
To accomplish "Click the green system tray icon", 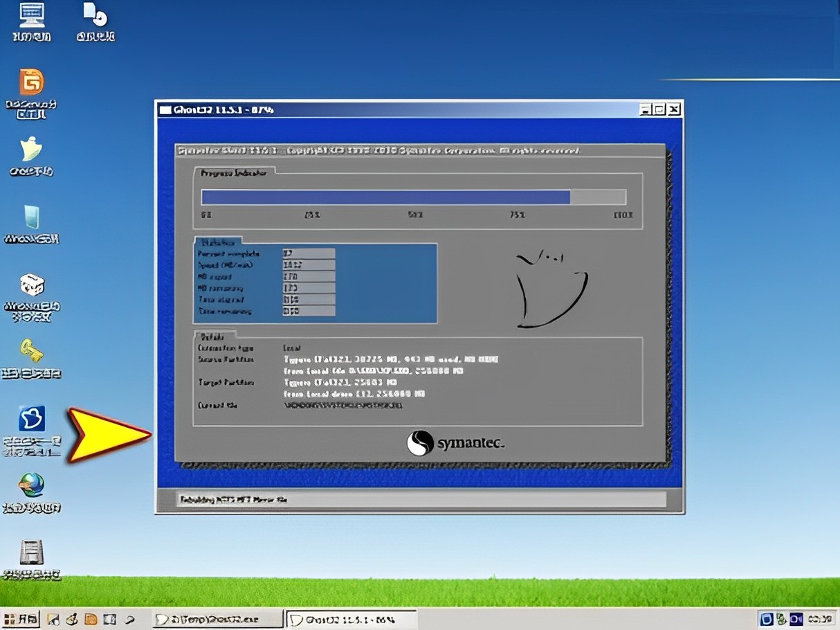I will [x=781, y=619].
